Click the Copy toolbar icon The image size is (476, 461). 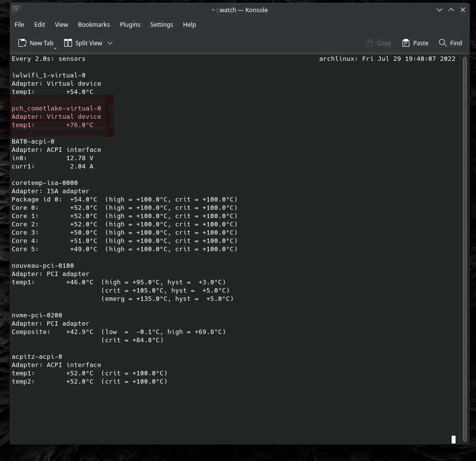pos(369,43)
